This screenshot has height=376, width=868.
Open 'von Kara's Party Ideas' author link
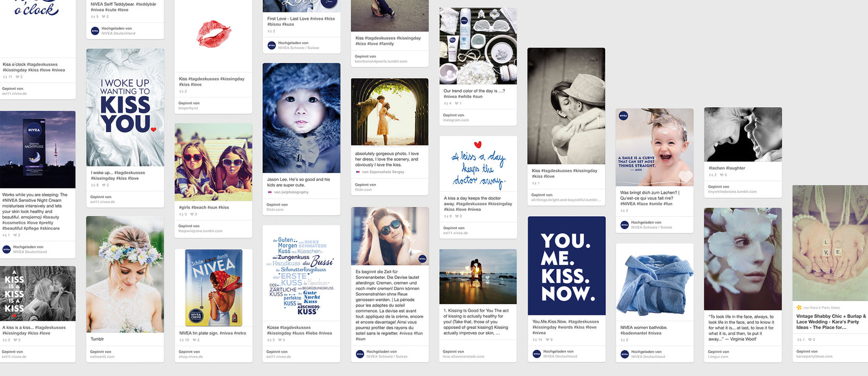pyautogui.click(x=821, y=307)
